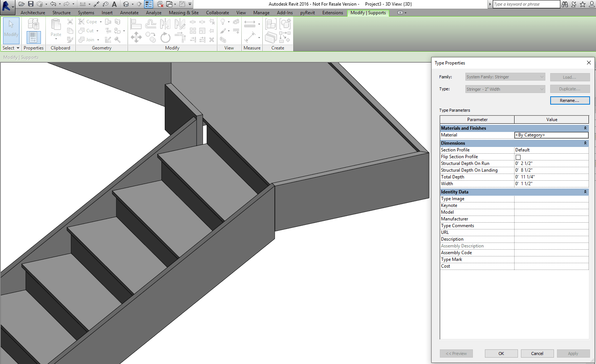Open the Architecture ribbon tab
596x364 pixels.
[33, 13]
